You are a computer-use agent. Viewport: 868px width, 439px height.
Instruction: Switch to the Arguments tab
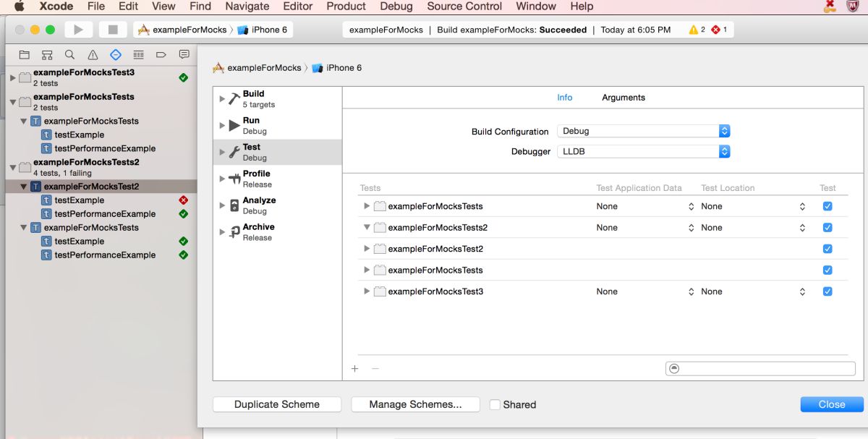point(624,98)
